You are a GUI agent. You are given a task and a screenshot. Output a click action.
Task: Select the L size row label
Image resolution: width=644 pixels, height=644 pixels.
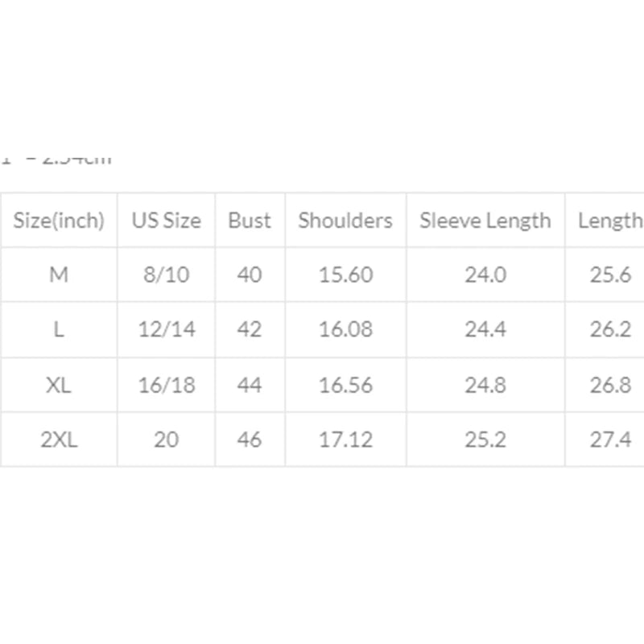click(59, 330)
